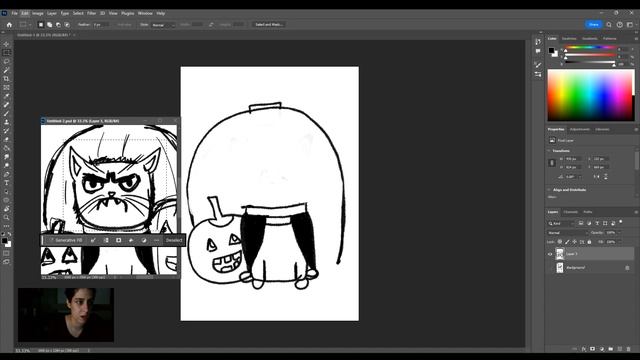Switch to the Swatches tab
Screen dimensions: 640x360
tap(569, 39)
